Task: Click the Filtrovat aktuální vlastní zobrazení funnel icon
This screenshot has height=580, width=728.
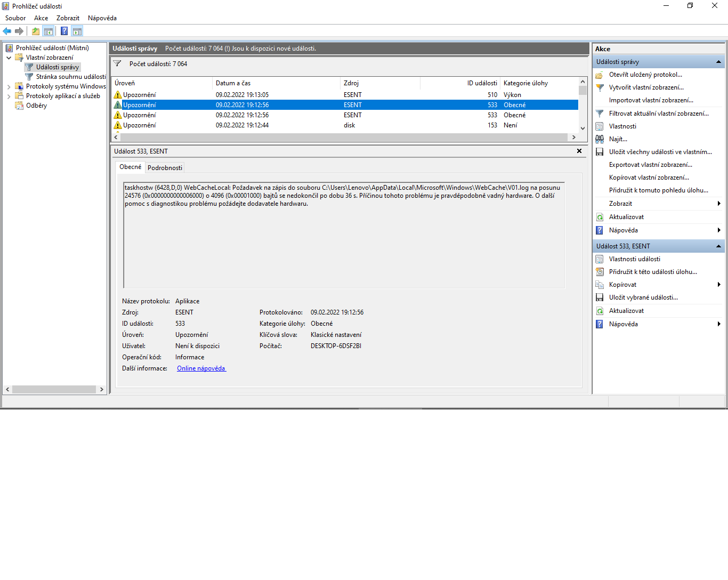Action: (600, 114)
